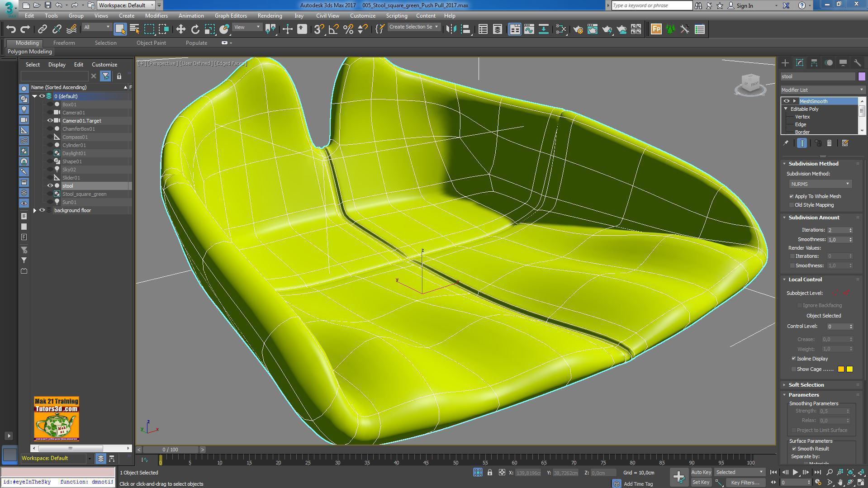Select the Move transform tool
868x488 pixels.
click(x=180, y=29)
